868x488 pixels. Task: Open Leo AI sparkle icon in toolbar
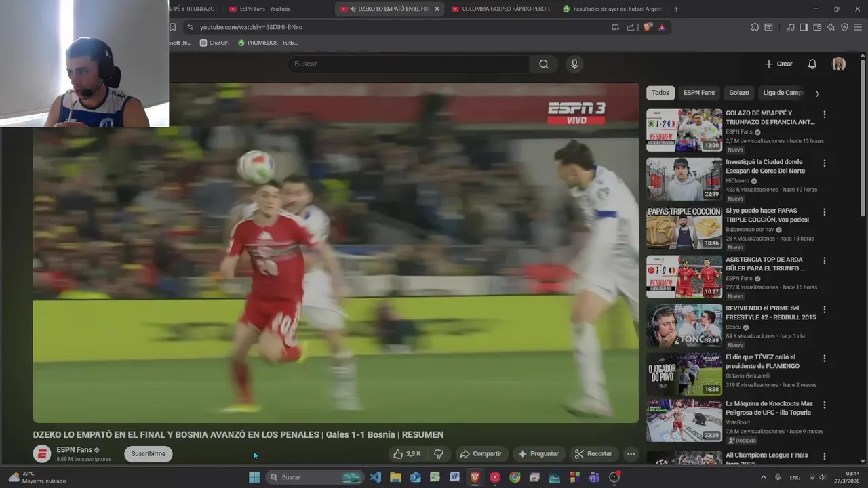pyautogui.click(x=831, y=27)
